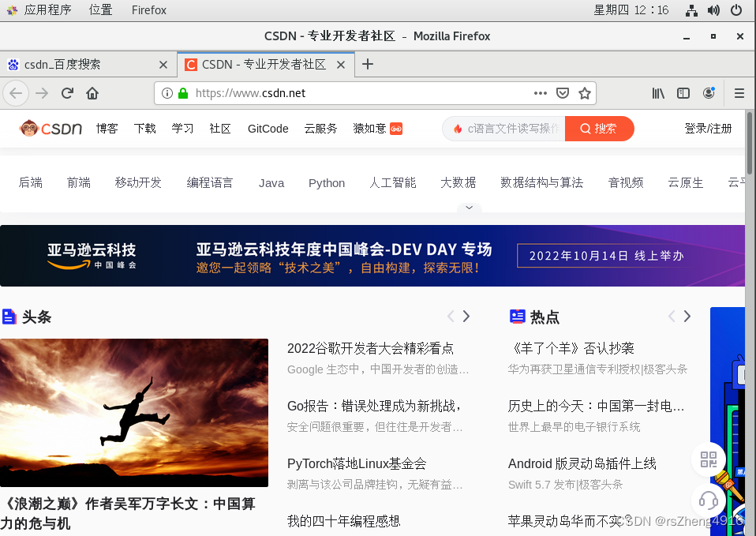Open the power menu icon
756x536 pixels.
tap(736, 10)
